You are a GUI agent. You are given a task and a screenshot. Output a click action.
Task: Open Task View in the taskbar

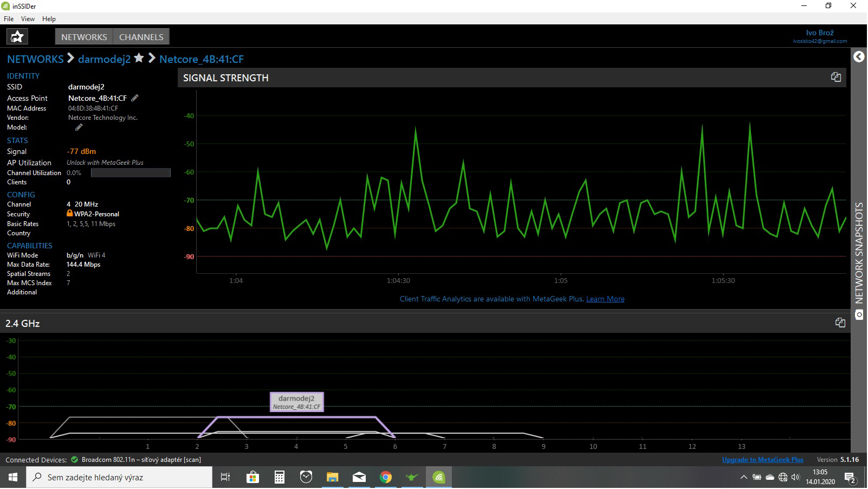tap(225, 478)
